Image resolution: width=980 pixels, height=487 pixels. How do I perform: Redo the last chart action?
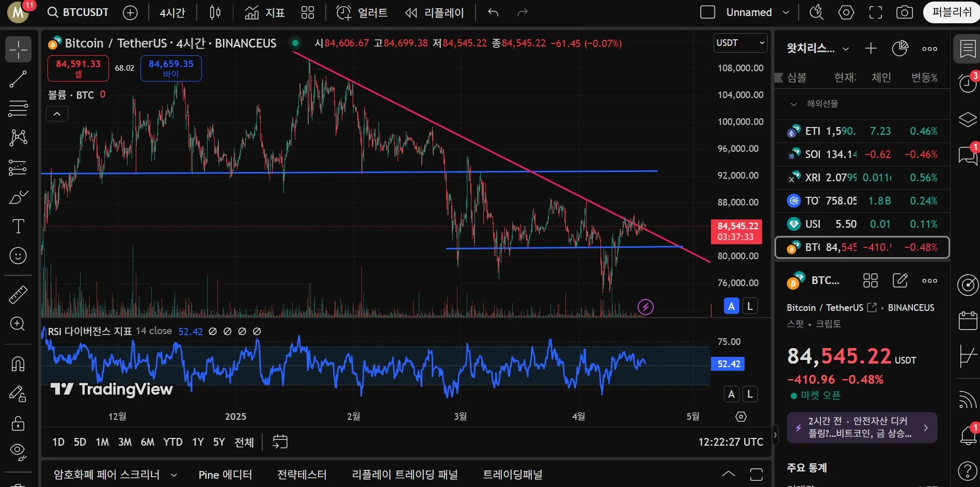(523, 12)
